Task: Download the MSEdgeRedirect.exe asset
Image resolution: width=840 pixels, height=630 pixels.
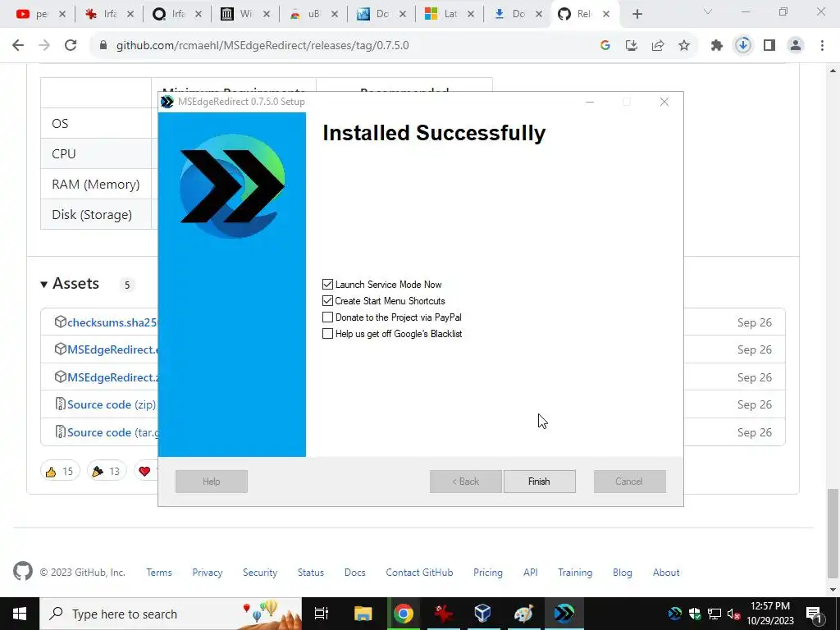Action: 112,349
